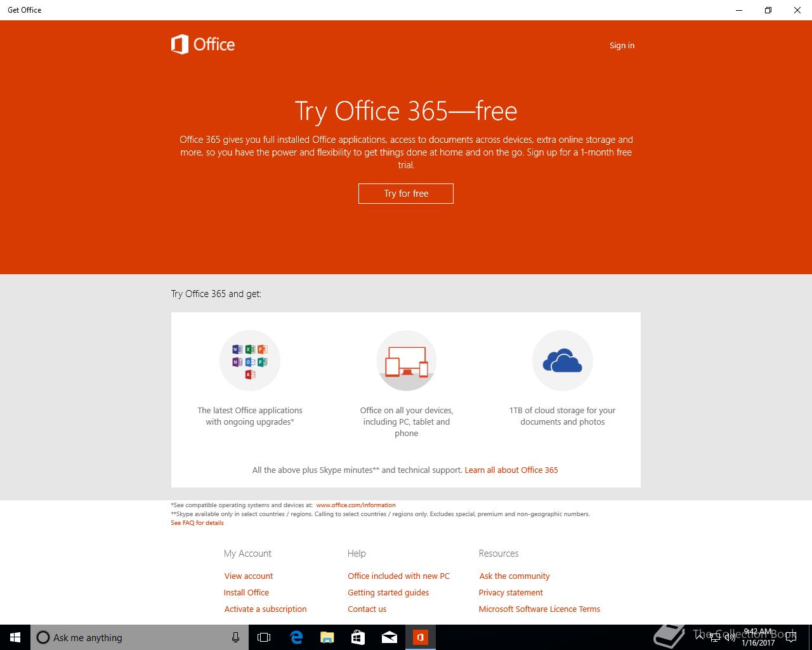This screenshot has width=812, height=650.
Task: Click the 'Try Office 365 and get:' text
Action: (216, 294)
